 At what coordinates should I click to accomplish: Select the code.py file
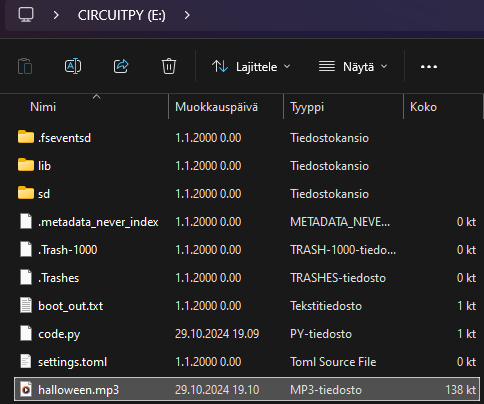(247, 334)
